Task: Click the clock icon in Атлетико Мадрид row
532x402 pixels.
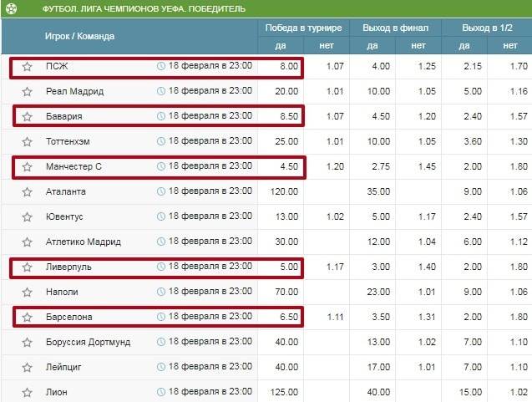Action: click(x=161, y=242)
